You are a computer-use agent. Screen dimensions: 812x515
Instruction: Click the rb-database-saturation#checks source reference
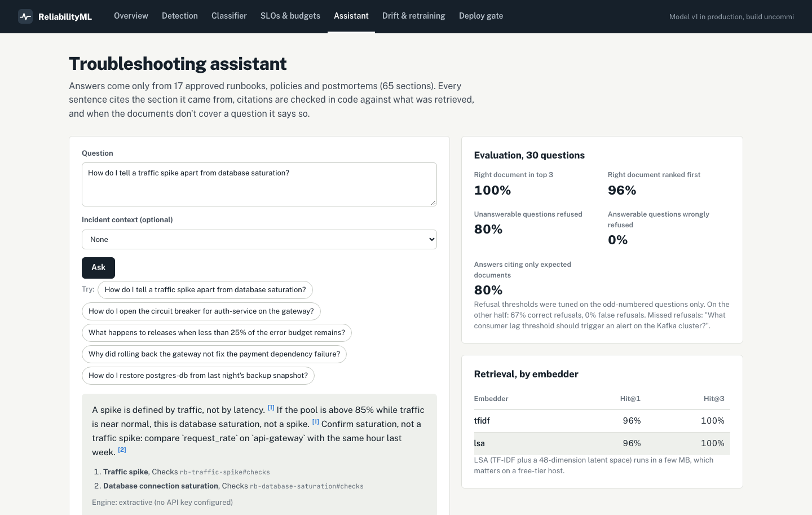pos(307,486)
